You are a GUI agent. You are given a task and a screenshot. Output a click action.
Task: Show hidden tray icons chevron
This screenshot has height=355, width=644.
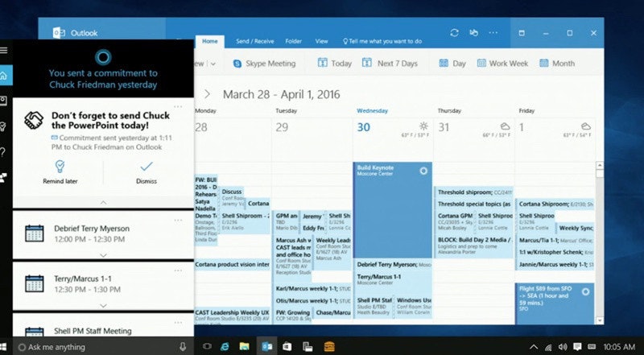tap(534, 347)
